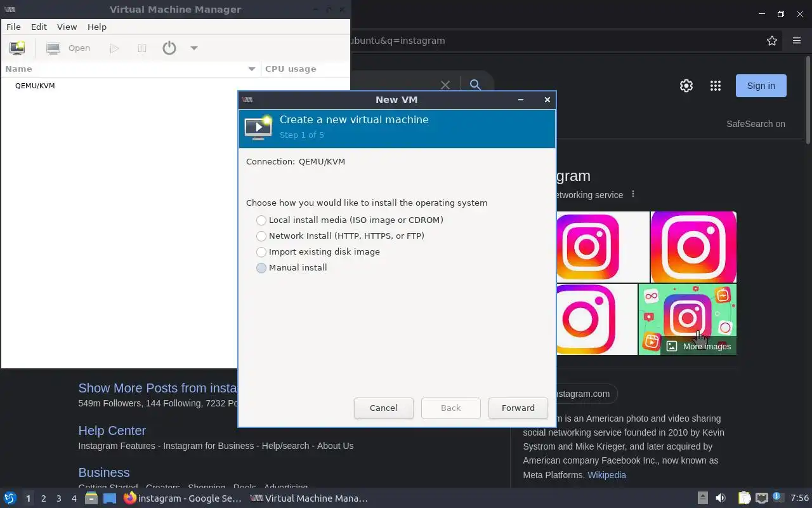Click the clock showing 7:56
The width and height of the screenshot is (812, 508).
tap(799, 498)
